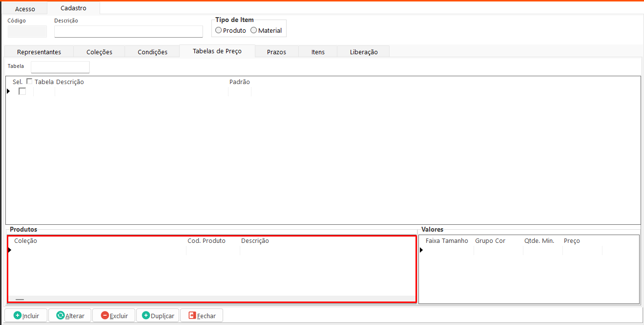Click the red minus Excluir icon
The width and height of the screenshot is (644, 325).
tap(104, 316)
